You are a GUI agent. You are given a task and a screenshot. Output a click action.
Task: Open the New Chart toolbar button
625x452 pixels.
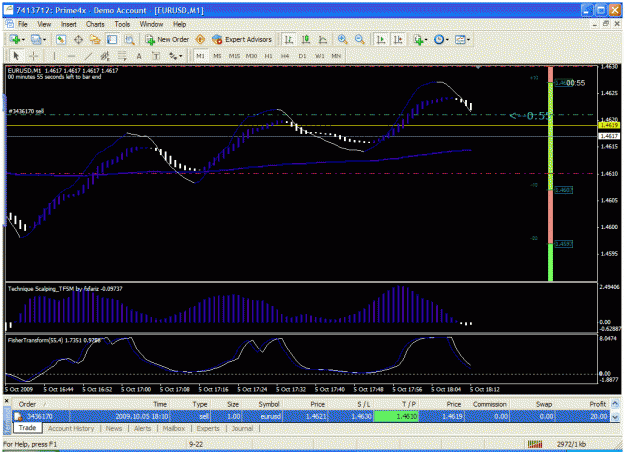(x=15, y=39)
